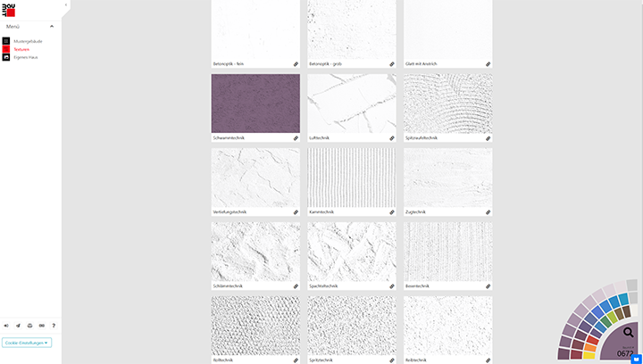Select the Lufttechnik texture thumbnail
The height and width of the screenshot is (364, 643).
[352, 103]
